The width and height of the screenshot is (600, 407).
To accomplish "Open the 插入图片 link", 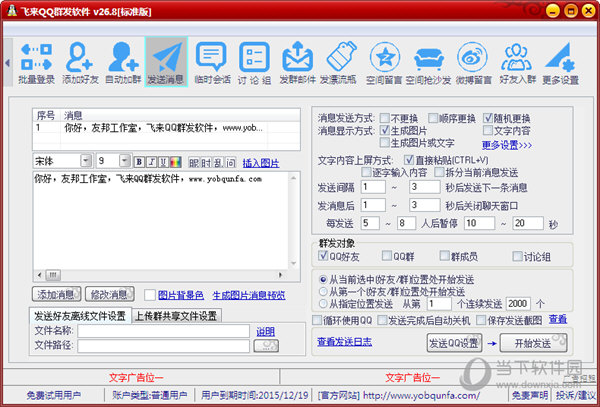I will pyautogui.click(x=261, y=163).
